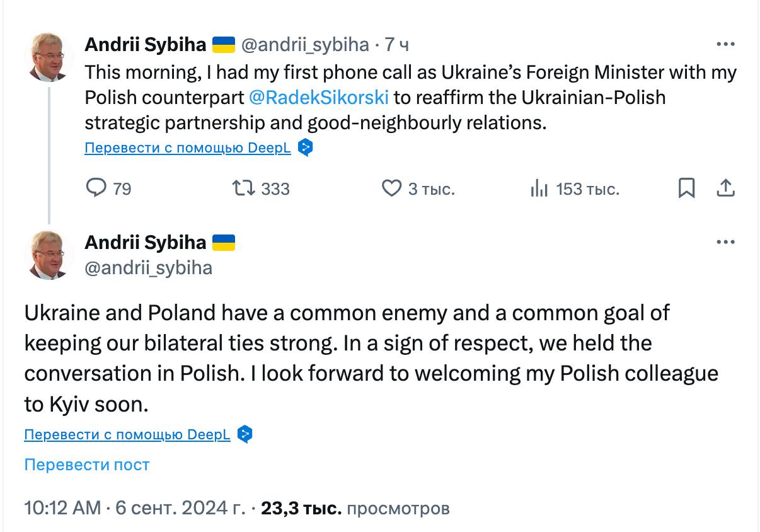Click 'Перевести с помощью DeepL' under first post

[x=188, y=147]
